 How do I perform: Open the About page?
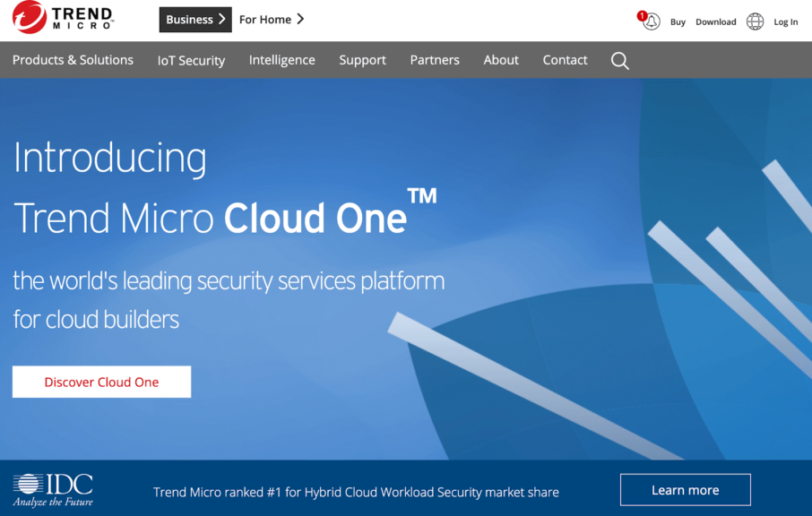(500, 60)
